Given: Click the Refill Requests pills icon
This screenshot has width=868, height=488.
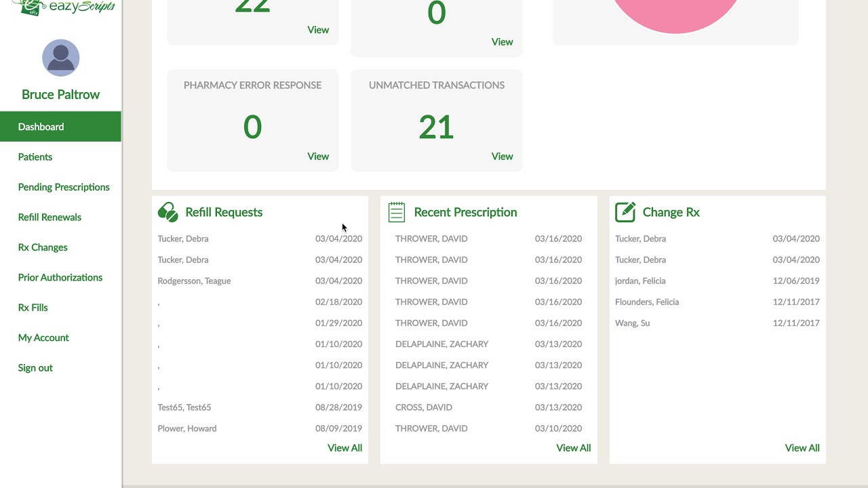Looking at the screenshot, I should click(168, 212).
